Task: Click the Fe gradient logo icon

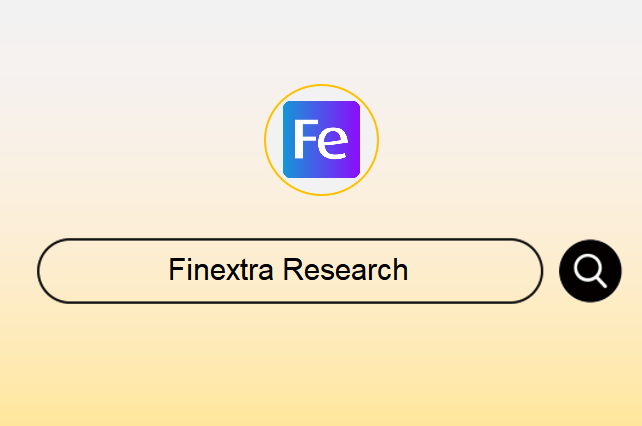Action: point(321,140)
